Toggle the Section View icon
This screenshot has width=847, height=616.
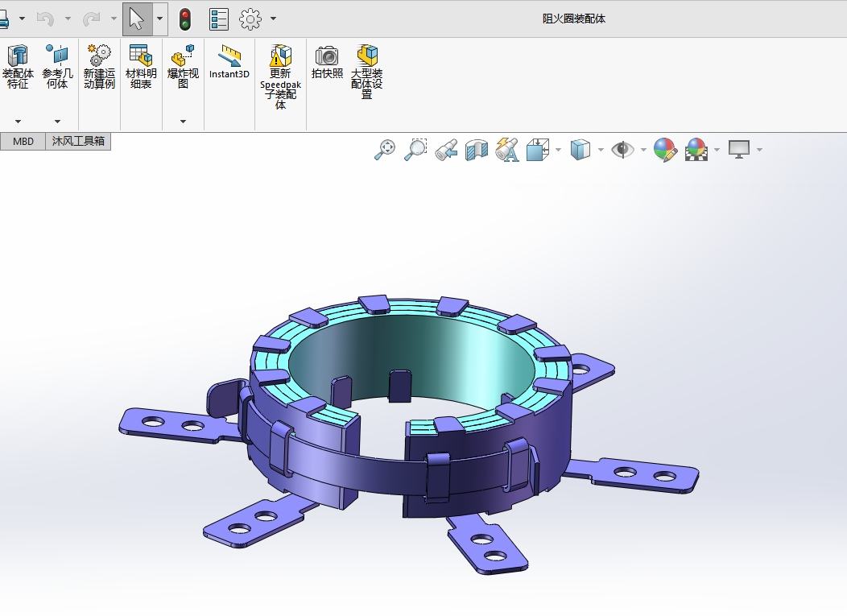click(477, 150)
